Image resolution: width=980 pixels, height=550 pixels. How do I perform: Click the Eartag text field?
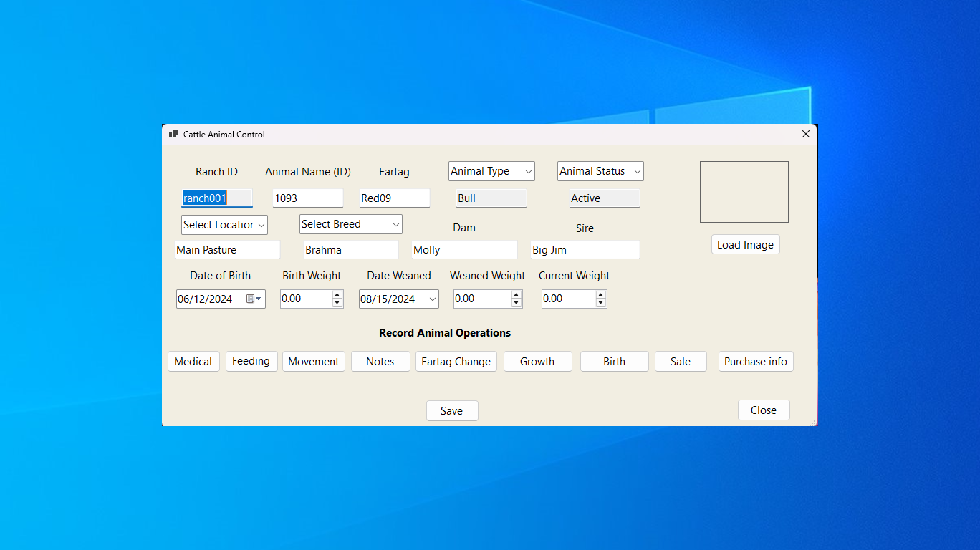394,198
